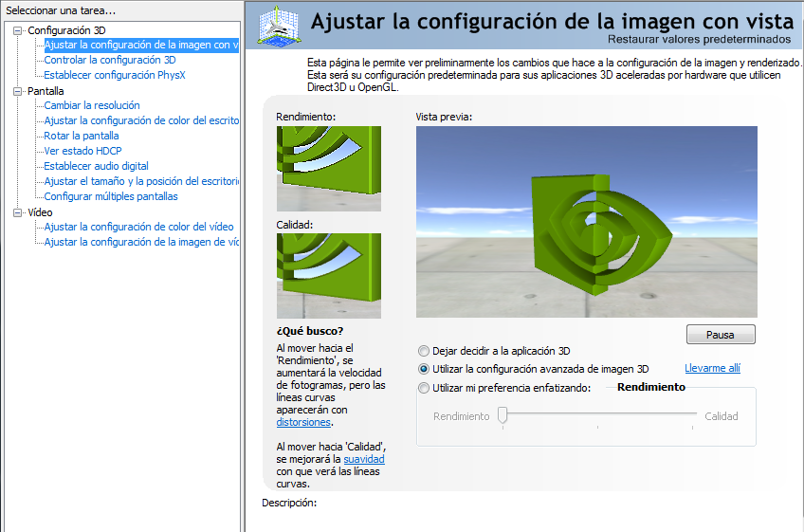Click Restaurar valores predeterminados

(x=700, y=40)
